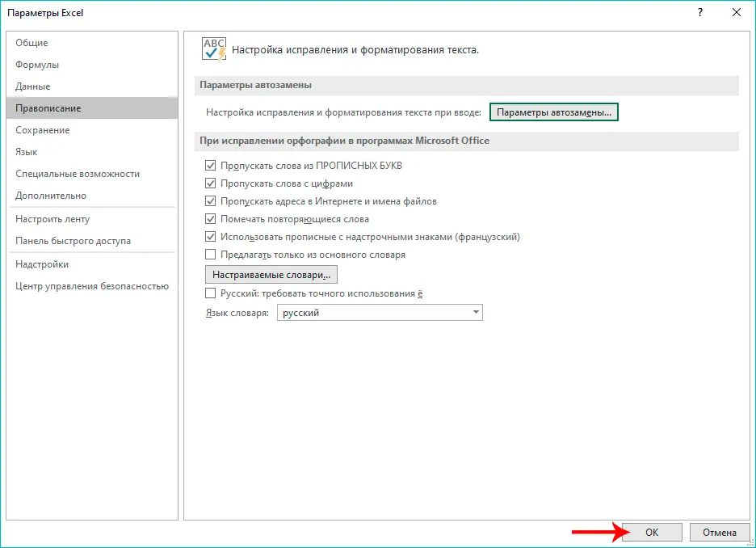Toggle Пропускать слова с цифрами checkbox
The width and height of the screenshot is (756, 548).
(x=210, y=183)
